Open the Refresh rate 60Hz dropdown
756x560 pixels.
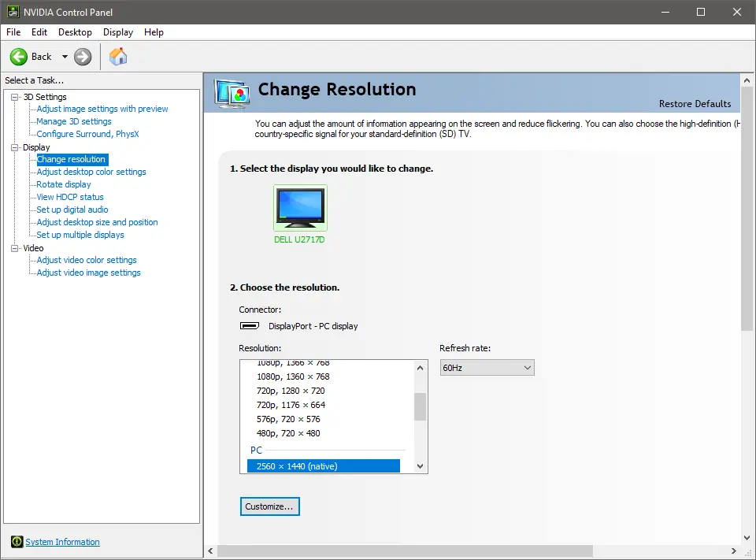487,368
